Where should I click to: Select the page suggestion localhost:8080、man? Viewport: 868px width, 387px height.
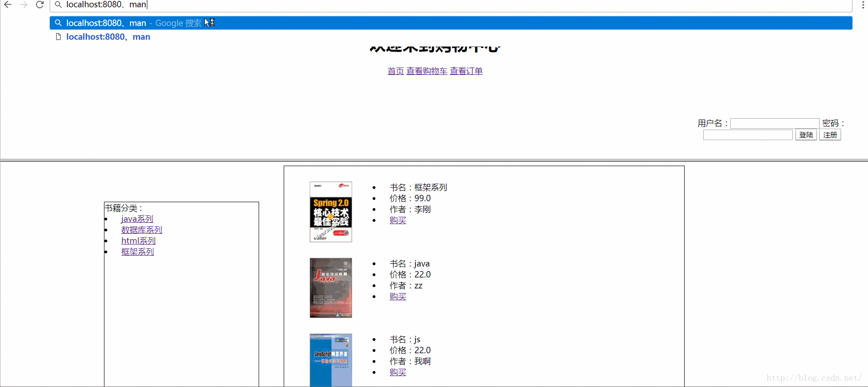tap(451, 37)
